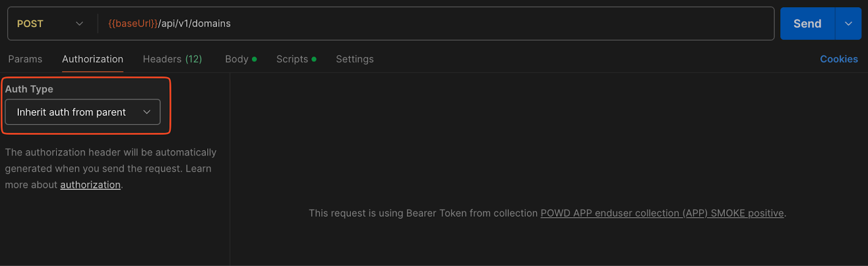
Task: Open the Send options dropdown arrow
Action: pos(848,24)
